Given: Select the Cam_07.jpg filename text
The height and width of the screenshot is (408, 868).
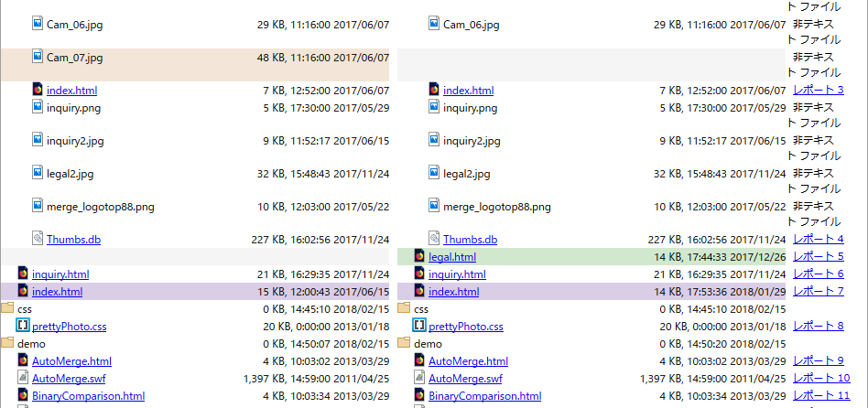Looking at the screenshot, I should click(74, 58).
